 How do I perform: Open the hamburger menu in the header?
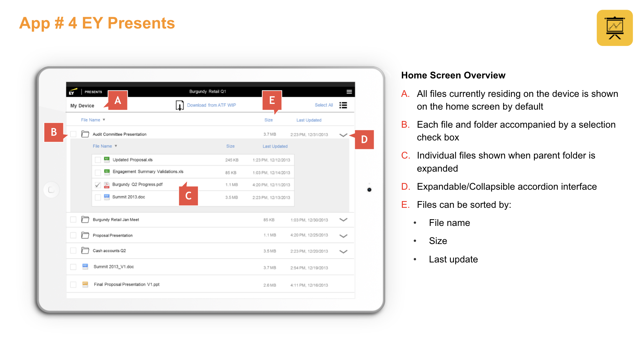[x=349, y=92]
